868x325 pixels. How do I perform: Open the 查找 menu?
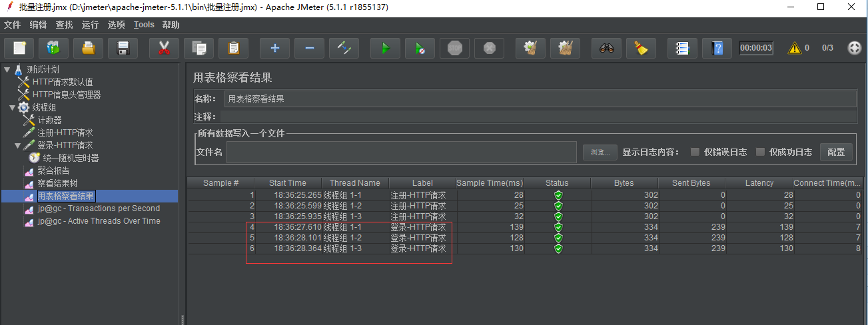coord(65,25)
